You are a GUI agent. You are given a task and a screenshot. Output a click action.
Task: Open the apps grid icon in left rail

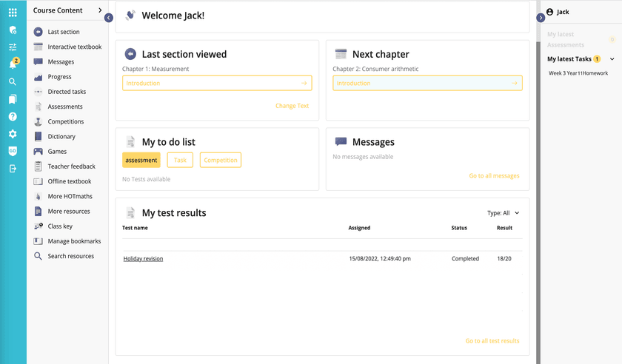point(13,13)
